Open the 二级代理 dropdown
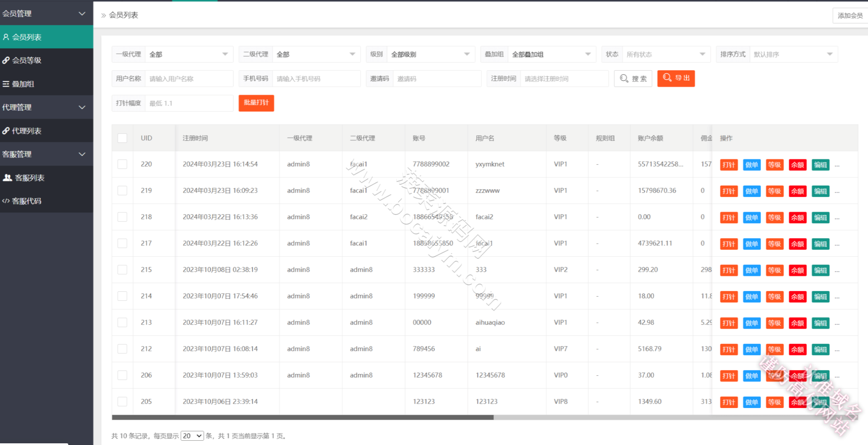868x445 pixels. coord(316,54)
